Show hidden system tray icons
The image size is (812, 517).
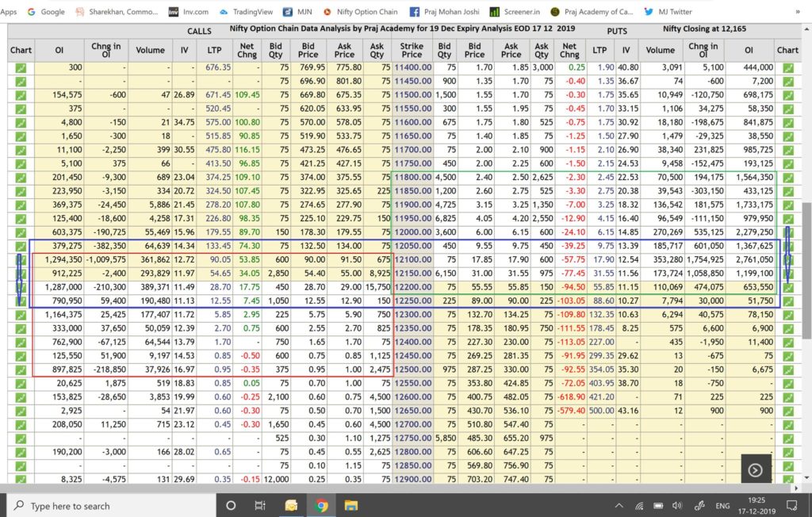[x=619, y=505]
